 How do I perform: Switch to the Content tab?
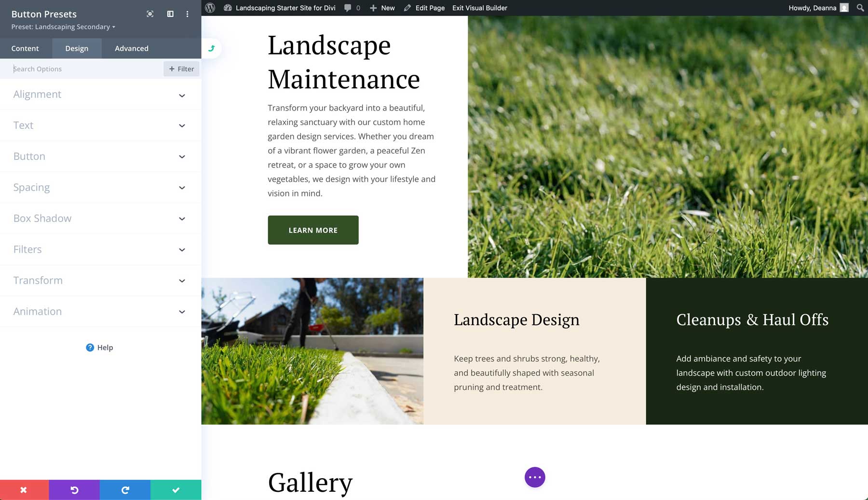pos(25,48)
